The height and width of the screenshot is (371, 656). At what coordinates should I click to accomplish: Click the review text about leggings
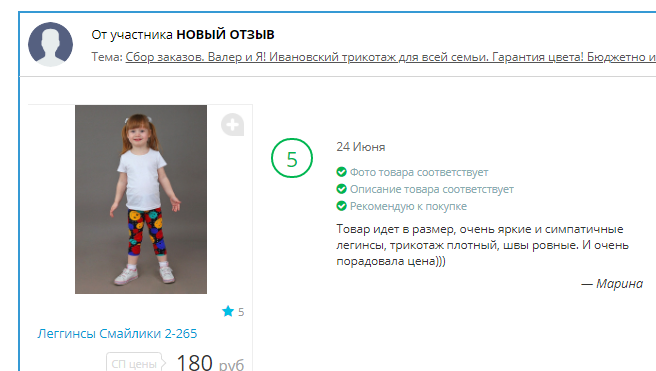[x=482, y=245]
